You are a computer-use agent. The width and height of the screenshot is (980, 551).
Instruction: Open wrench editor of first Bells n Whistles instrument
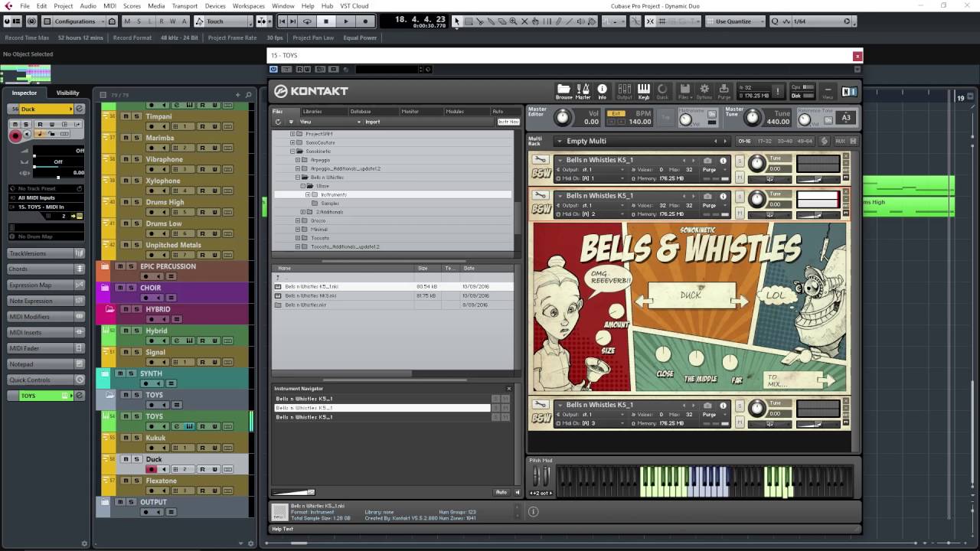click(x=541, y=161)
